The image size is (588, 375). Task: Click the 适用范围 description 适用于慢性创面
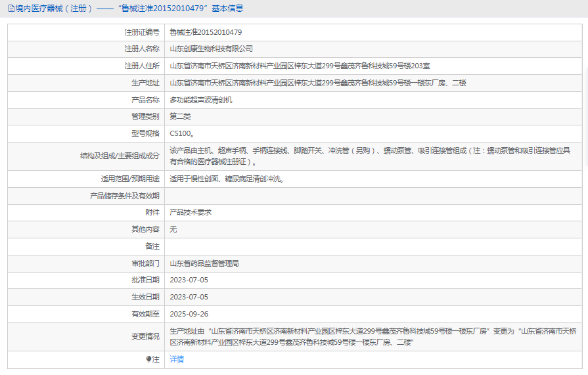[227, 179]
